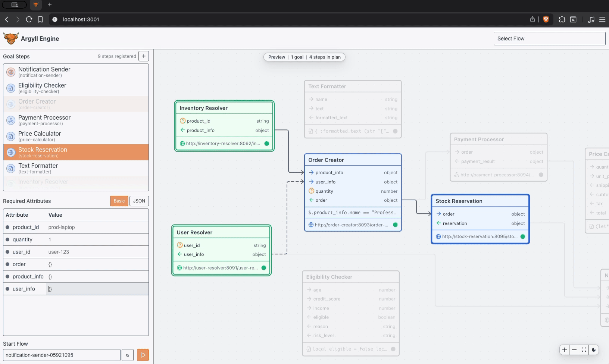
Task: Fit the diagram to view
Action: pos(584,350)
